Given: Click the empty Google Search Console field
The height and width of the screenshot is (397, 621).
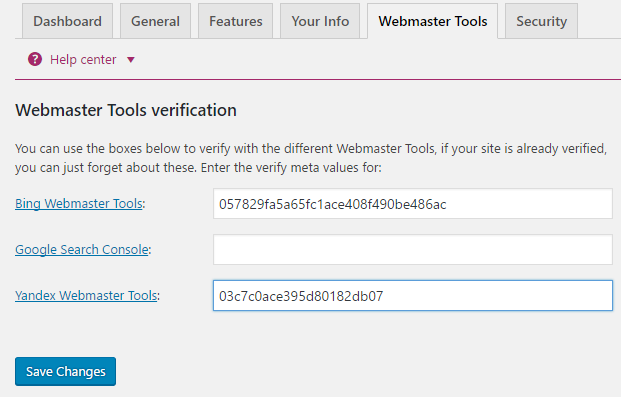Looking at the screenshot, I should 413,250.
